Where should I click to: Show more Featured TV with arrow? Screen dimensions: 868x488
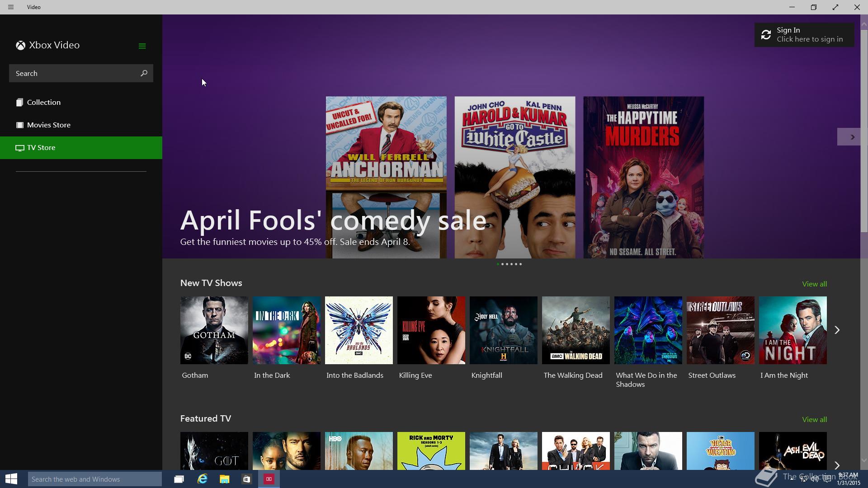pos(837,465)
